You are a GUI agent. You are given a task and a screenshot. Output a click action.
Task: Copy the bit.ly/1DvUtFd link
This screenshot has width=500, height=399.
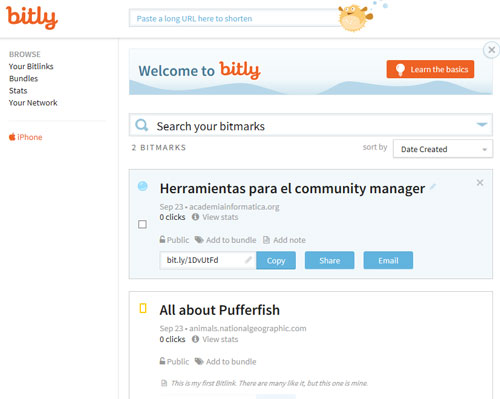point(276,260)
